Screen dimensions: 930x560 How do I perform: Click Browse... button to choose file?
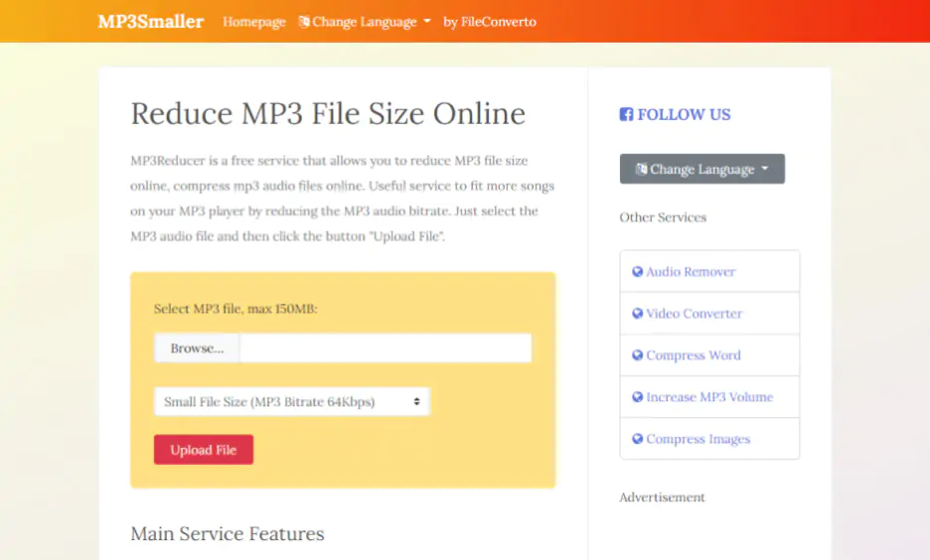pos(197,348)
